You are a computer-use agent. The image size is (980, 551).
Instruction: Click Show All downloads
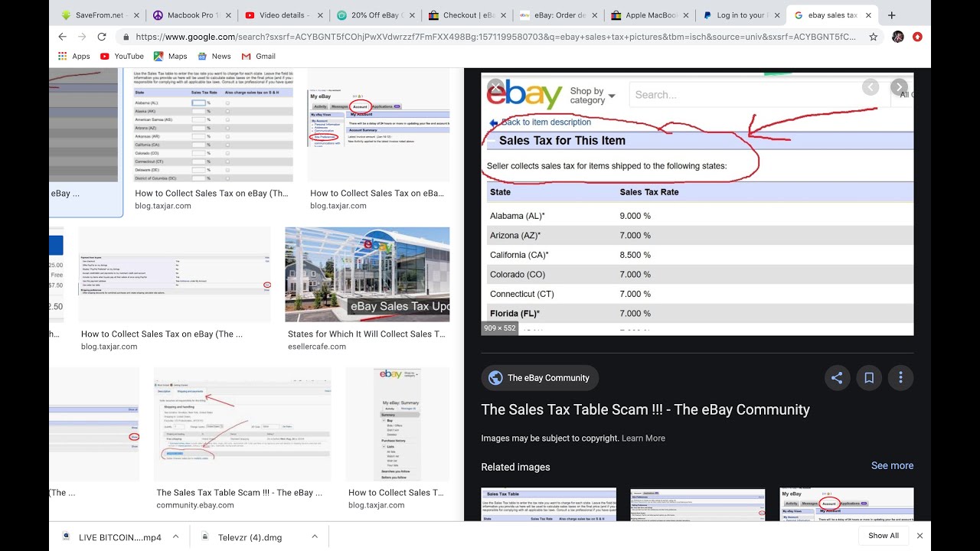pos(883,536)
